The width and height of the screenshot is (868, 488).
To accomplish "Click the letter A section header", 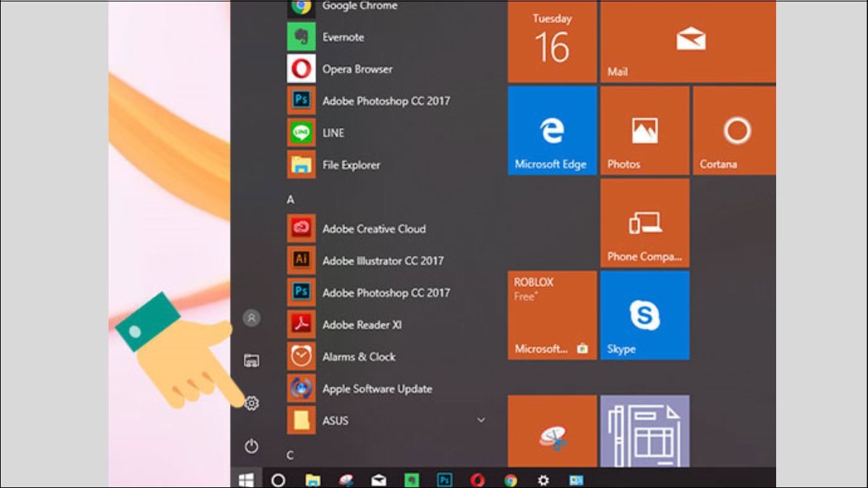I will [x=290, y=199].
